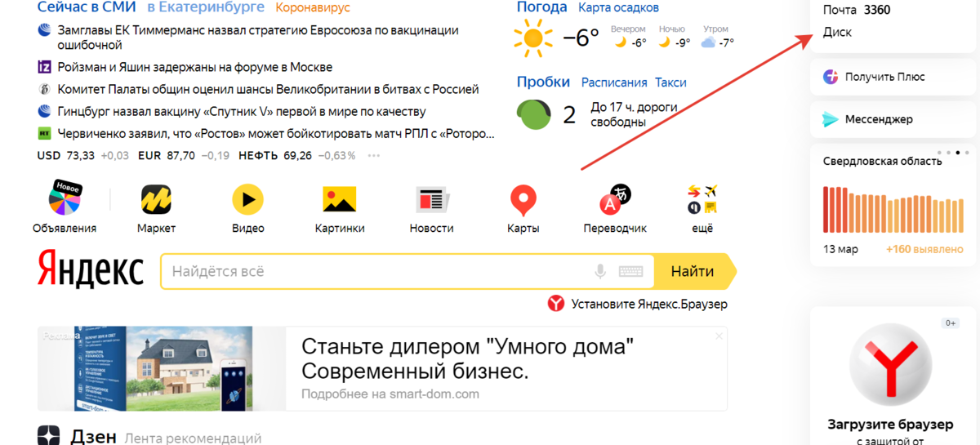Click the current temperature −6°

[x=582, y=38]
